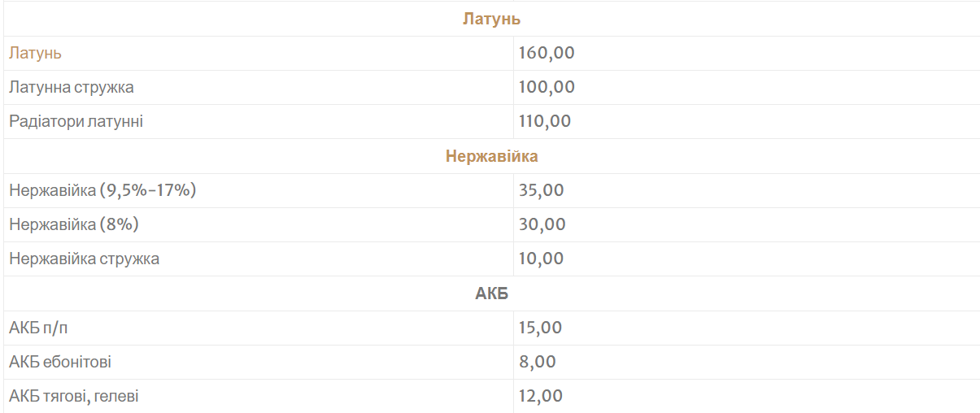
Task: Select the 30,00 price cell
Action: pyautogui.click(x=542, y=224)
